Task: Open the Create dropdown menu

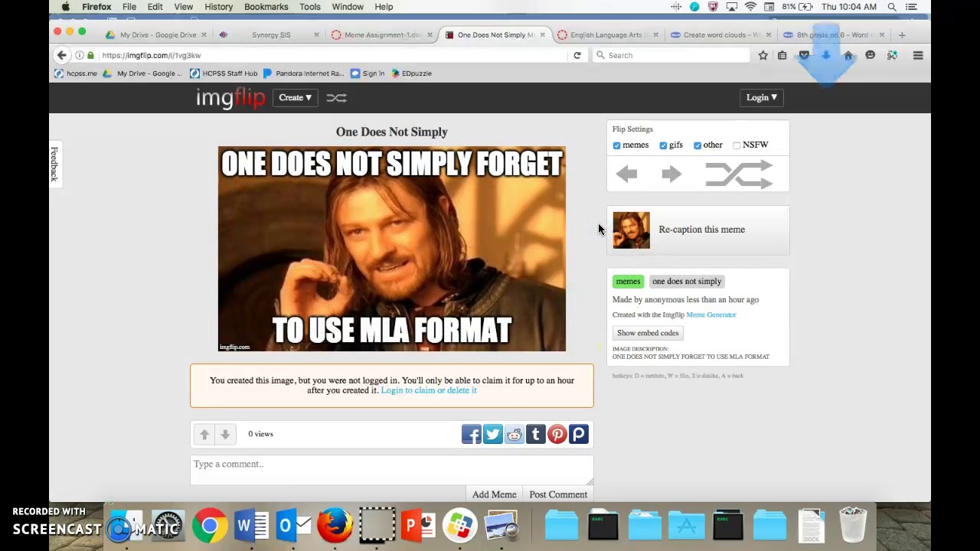Action: tap(295, 98)
